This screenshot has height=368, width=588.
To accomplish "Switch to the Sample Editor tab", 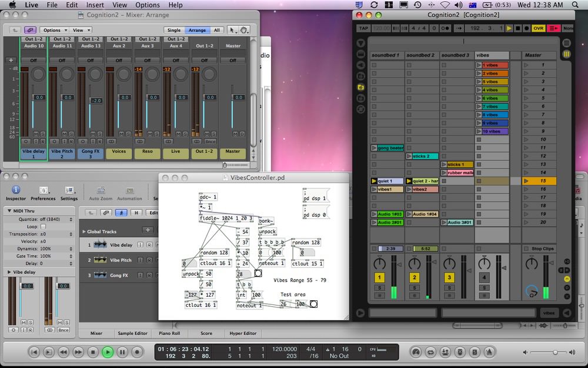I will point(132,333).
